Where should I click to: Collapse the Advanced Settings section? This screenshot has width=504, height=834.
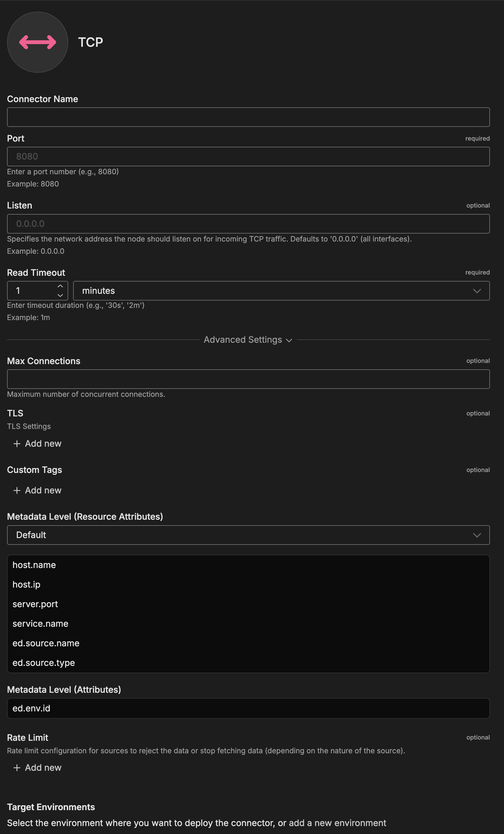coord(248,340)
